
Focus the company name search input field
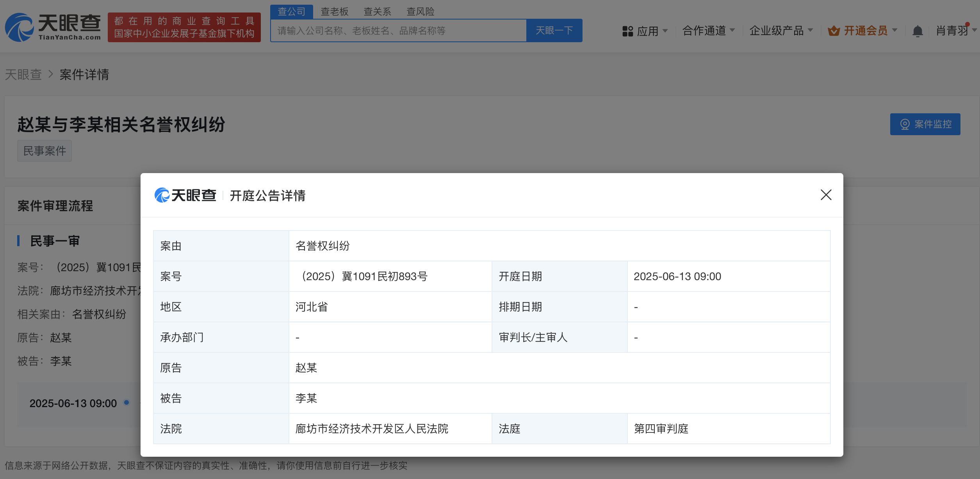398,31
